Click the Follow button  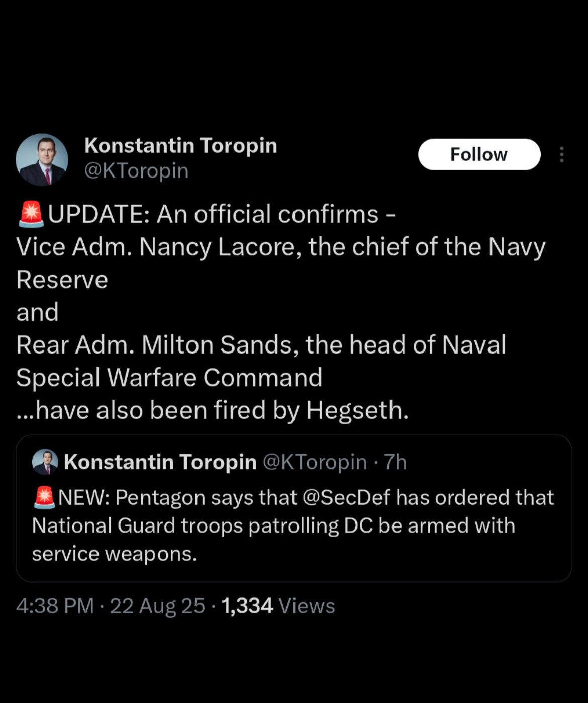pos(479,154)
